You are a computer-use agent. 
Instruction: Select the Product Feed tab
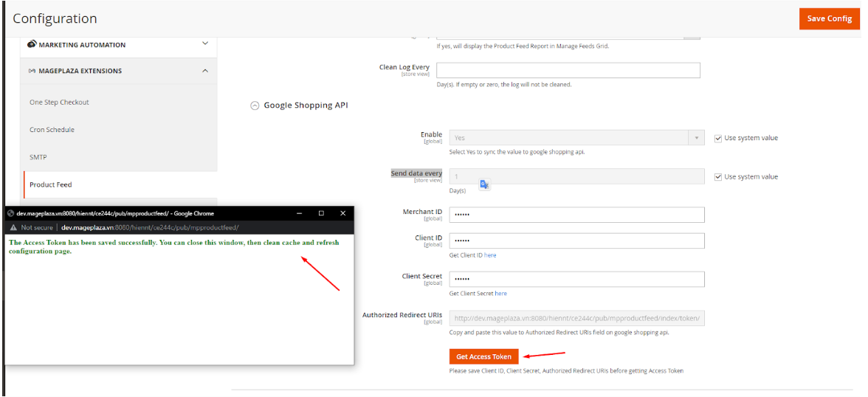click(50, 184)
